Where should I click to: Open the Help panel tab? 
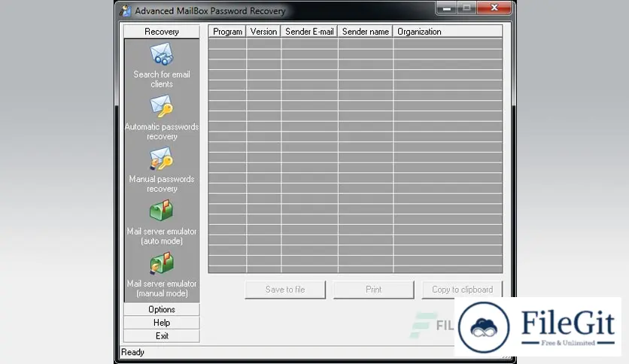[162, 323]
